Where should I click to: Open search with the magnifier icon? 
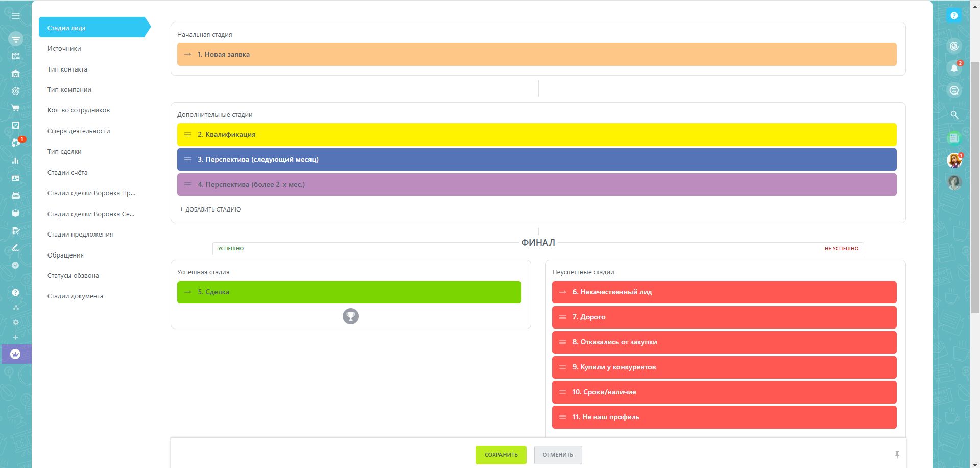[954, 115]
